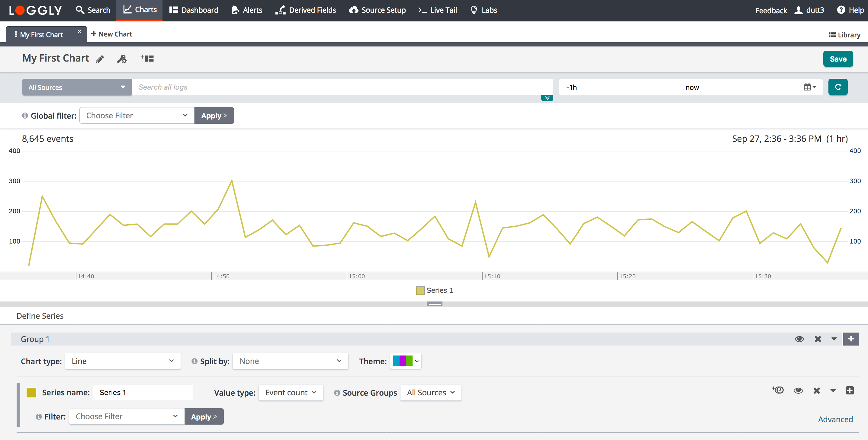Toggle Group 1 visibility eye icon
The width and height of the screenshot is (868, 440).
pyautogui.click(x=799, y=339)
